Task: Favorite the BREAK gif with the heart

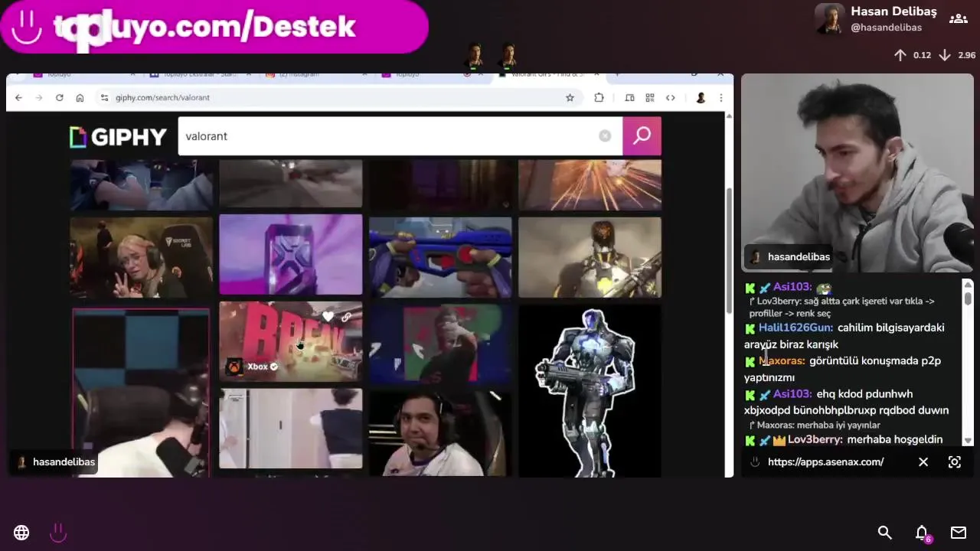Action: click(328, 317)
